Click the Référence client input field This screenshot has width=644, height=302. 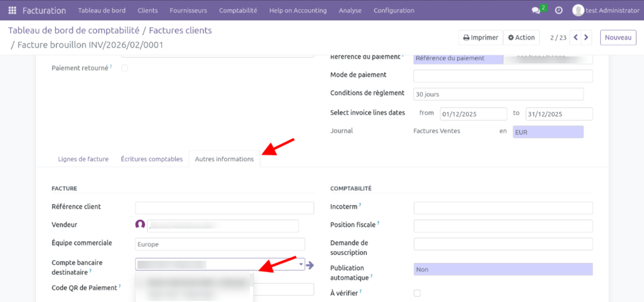click(x=225, y=208)
